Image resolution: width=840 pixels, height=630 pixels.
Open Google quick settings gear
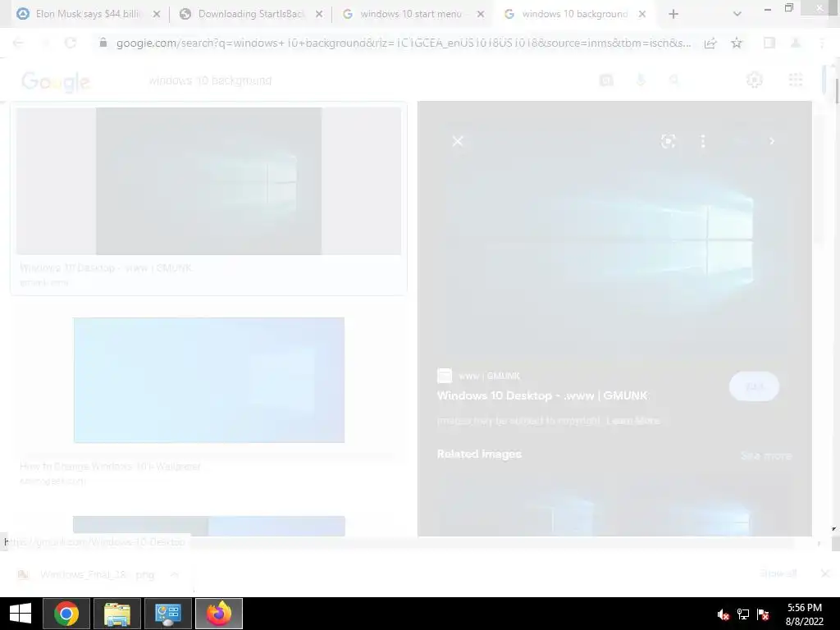pyautogui.click(x=755, y=80)
